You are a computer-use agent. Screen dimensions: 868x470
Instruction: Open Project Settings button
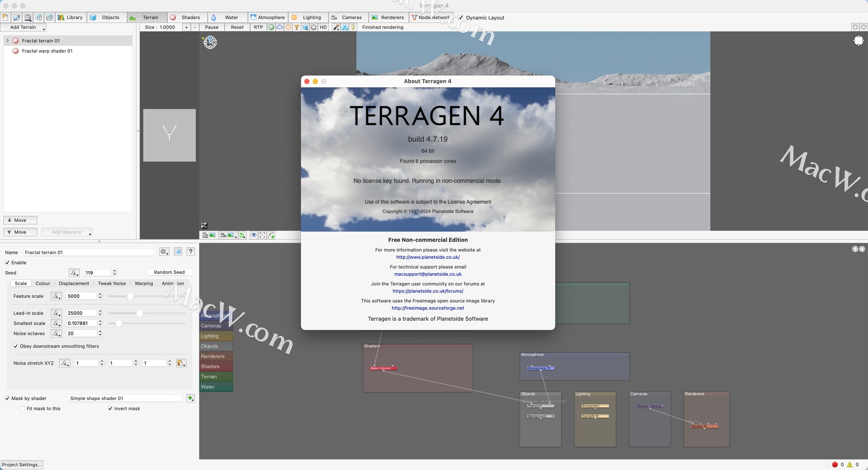click(22, 465)
